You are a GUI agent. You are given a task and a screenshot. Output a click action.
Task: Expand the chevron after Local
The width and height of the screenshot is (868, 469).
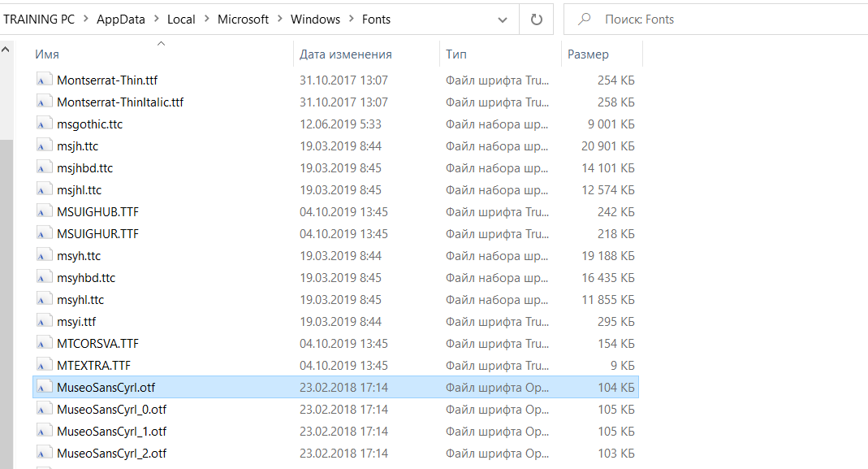pos(206,19)
